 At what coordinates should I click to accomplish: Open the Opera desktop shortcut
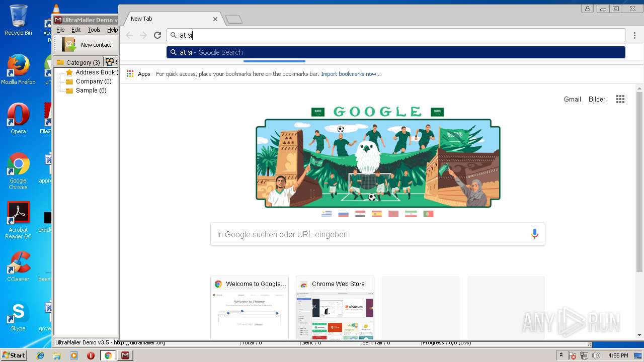[18, 119]
